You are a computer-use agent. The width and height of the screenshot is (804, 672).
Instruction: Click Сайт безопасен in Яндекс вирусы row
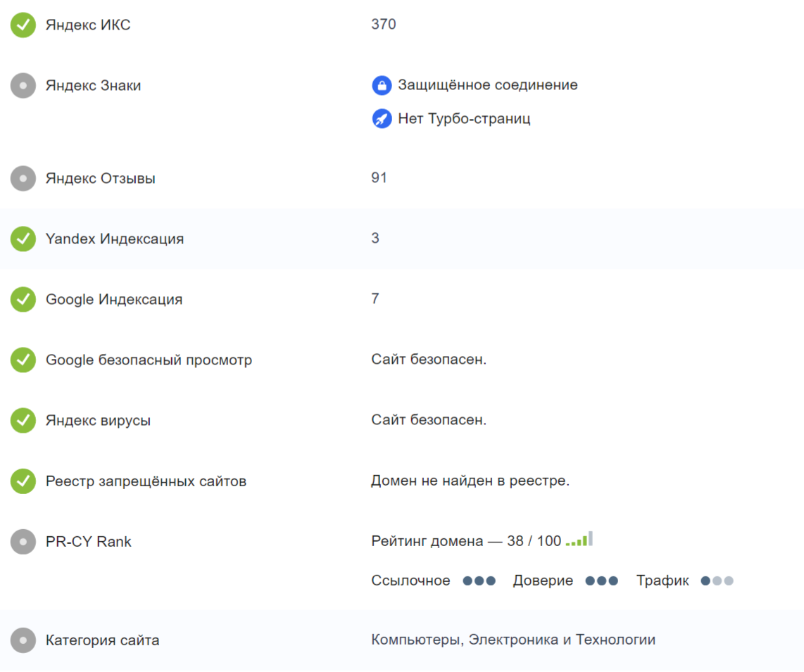click(429, 420)
